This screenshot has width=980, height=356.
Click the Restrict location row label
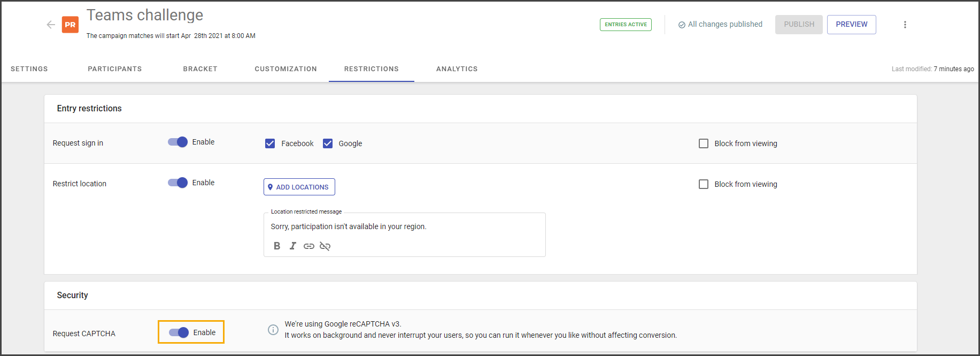(80, 184)
